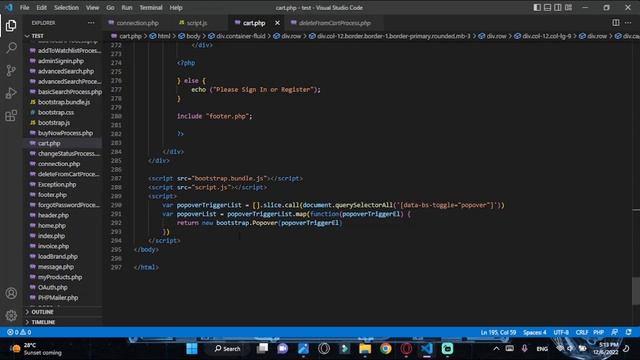Viewport: 640px width, 360px height.
Task: Click the feedback icon in status bar
Action: click(615, 332)
